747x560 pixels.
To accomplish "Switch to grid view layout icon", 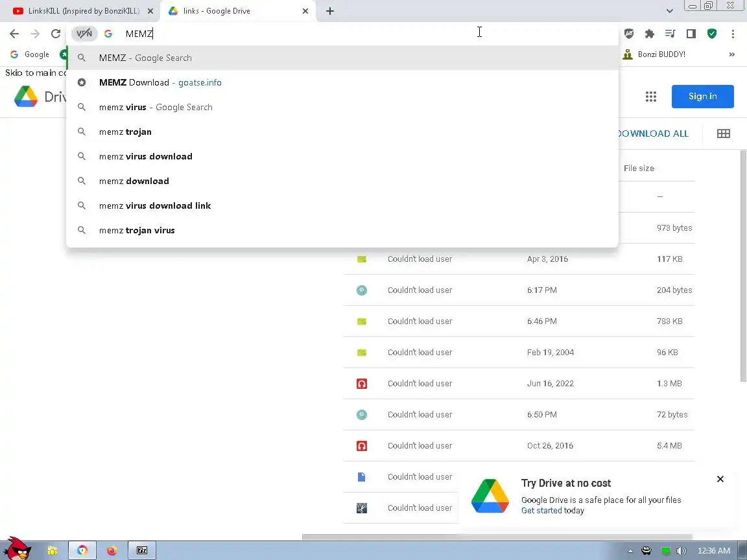I will point(723,134).
